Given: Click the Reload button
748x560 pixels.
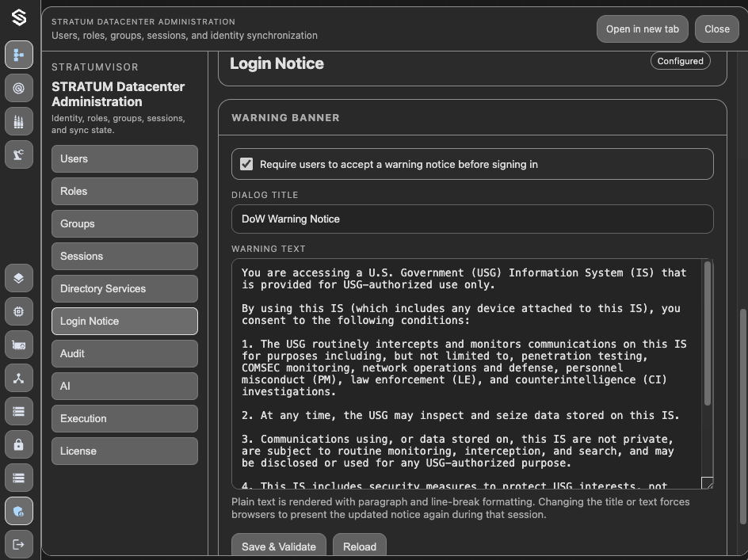Looking at the screenshot, I should coord(360,547).
